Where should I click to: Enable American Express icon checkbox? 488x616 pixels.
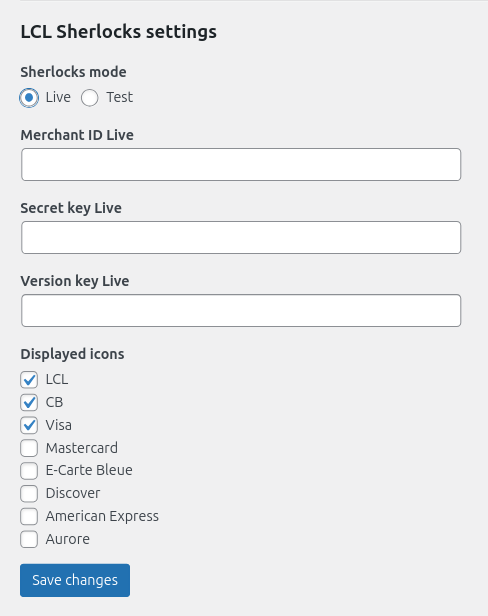coord(29,516)
